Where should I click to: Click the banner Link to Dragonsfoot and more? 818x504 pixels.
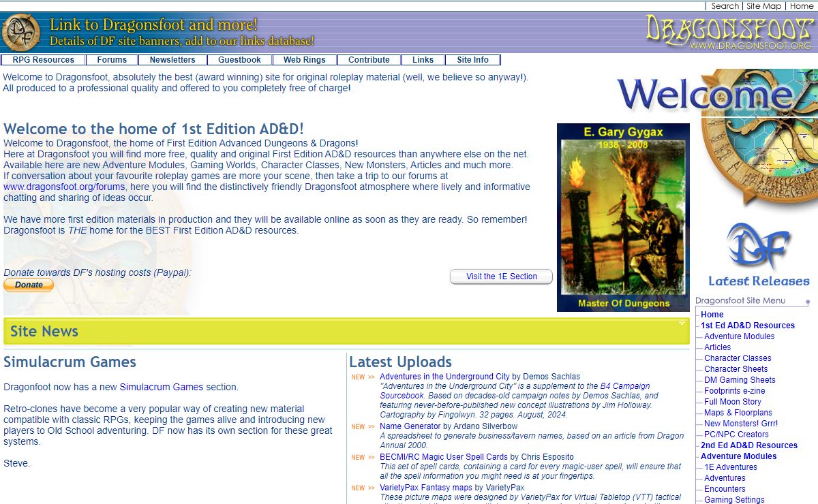coord(181,33)
